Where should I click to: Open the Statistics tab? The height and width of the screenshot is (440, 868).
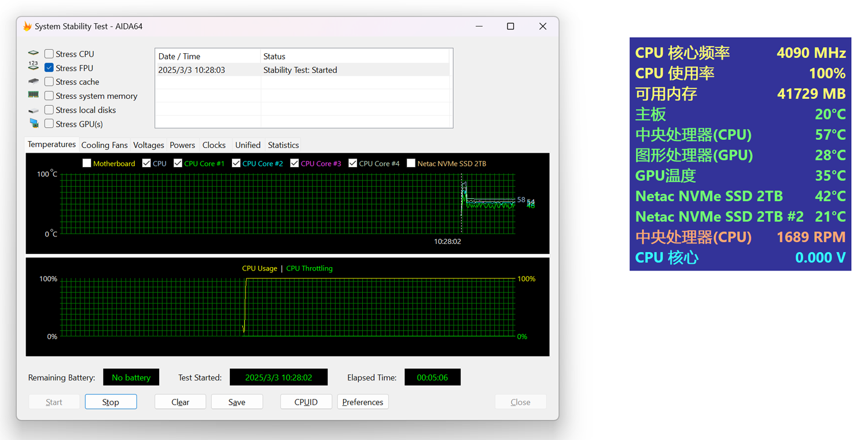click(283, 145)
